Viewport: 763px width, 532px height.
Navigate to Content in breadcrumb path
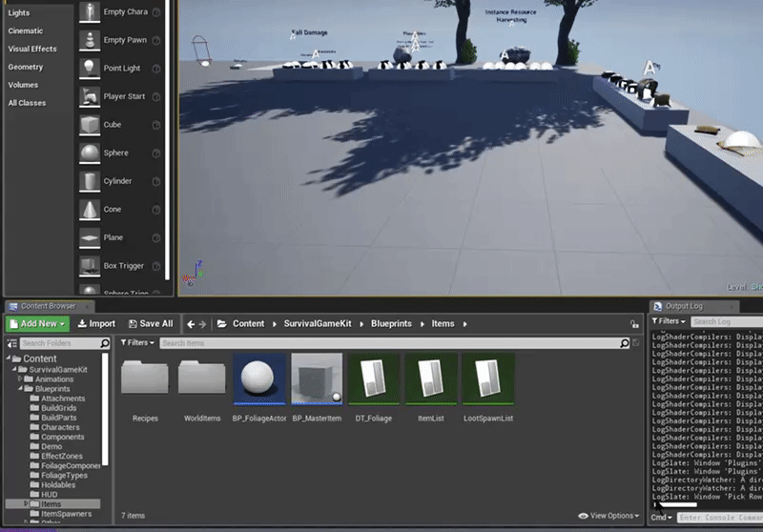pyautogui.click(x=248, y=324)
